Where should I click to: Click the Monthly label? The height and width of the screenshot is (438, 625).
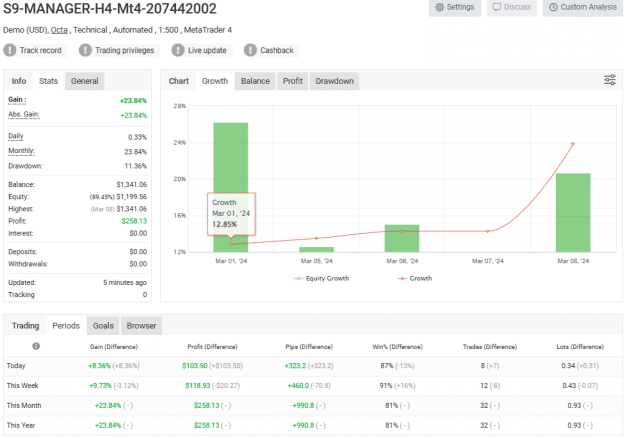coord(22,151)
